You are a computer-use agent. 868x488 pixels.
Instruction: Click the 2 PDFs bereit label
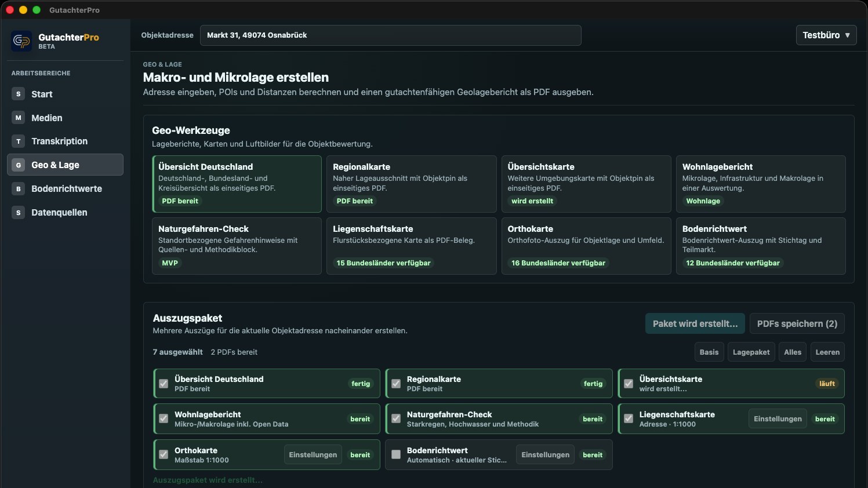coord(234,352)
